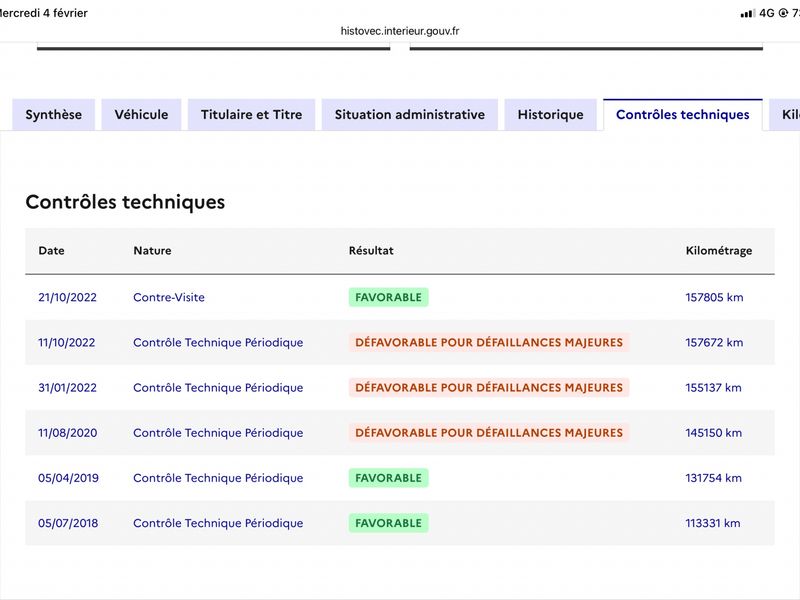Switch to the Véhicule tab
The image size is (800, 600).
tap(141, 115)
